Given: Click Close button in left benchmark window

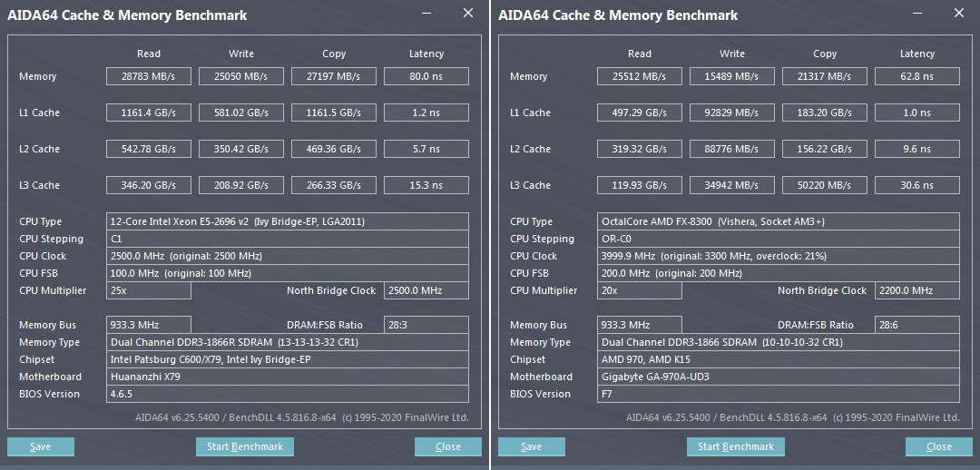Looking at the screenshot, I should 448,446.
